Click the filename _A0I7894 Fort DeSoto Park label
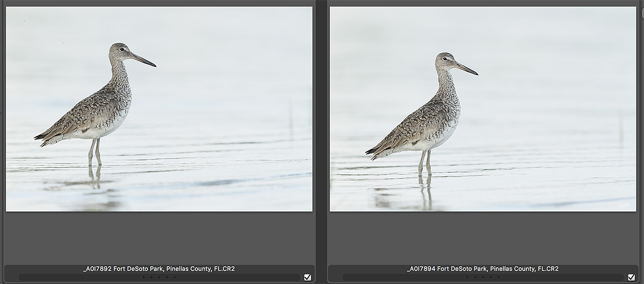The width and height of the screenshot is (644, 284). point(482,268)
